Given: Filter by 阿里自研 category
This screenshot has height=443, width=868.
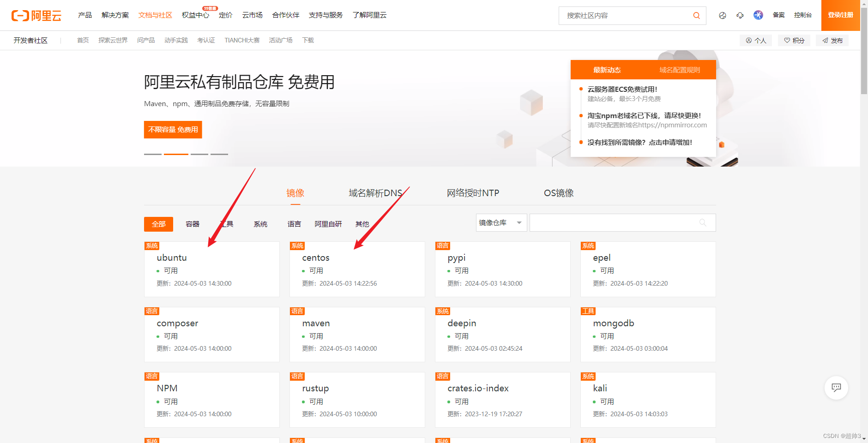Looking at the screenshot, I should 328,224.
